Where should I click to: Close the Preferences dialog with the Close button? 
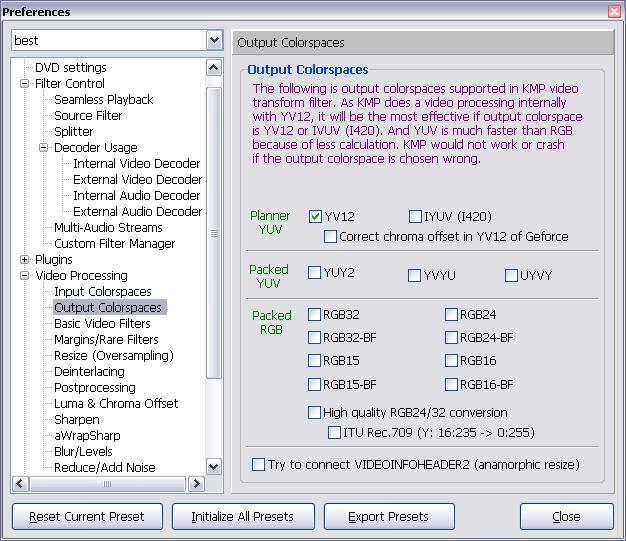pos(566,517)
